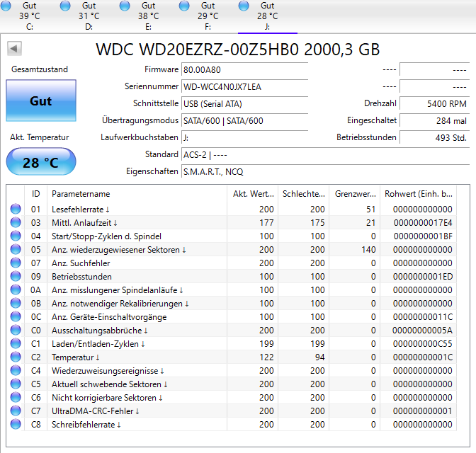Click status orb of wiederzugewiesener Sektoren row
The height and width of the screenshot is (453, 476).
tap(16, 249)
